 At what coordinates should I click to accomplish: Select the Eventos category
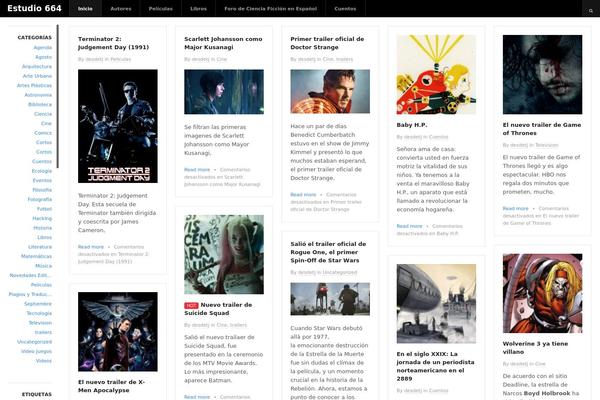click(x=42, y=180)
